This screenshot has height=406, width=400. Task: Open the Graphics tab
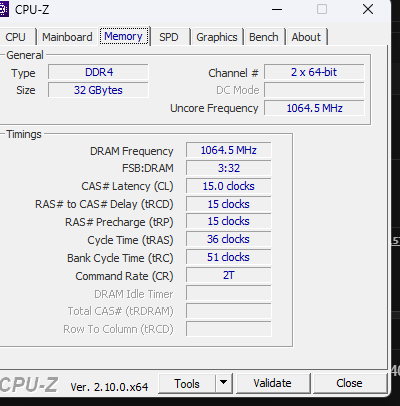[x=217, y=37]
